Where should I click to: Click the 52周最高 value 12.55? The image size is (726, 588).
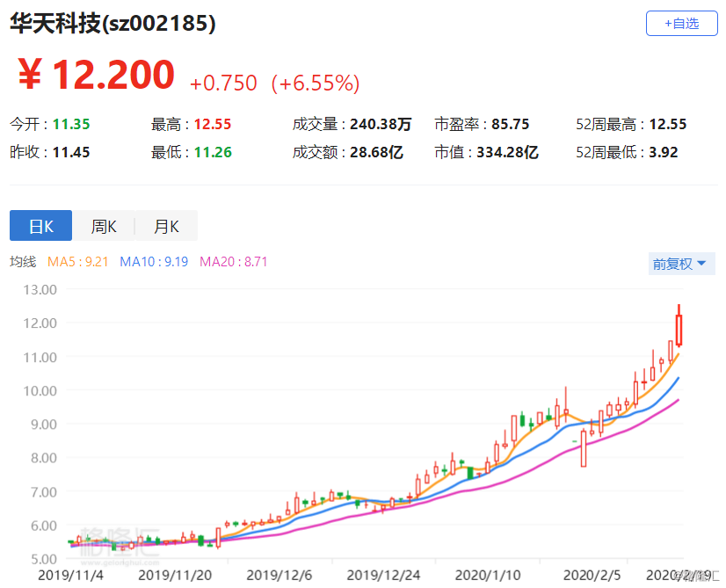coord(668,124)
